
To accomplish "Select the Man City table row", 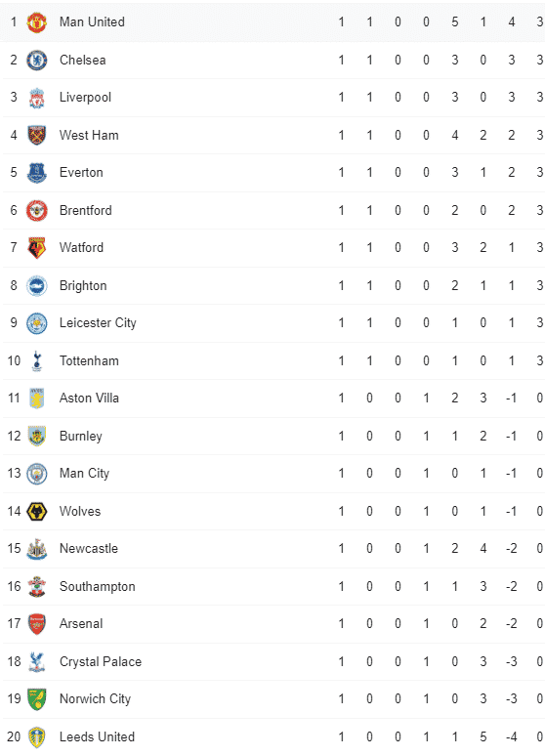I will [x=273, y=474].
